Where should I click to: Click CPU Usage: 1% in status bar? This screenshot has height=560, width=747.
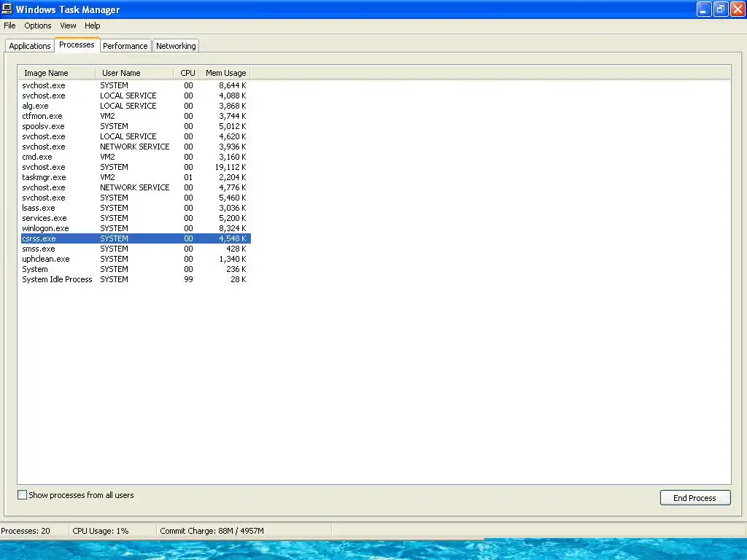pyautogui.click(x=101, y=531)
